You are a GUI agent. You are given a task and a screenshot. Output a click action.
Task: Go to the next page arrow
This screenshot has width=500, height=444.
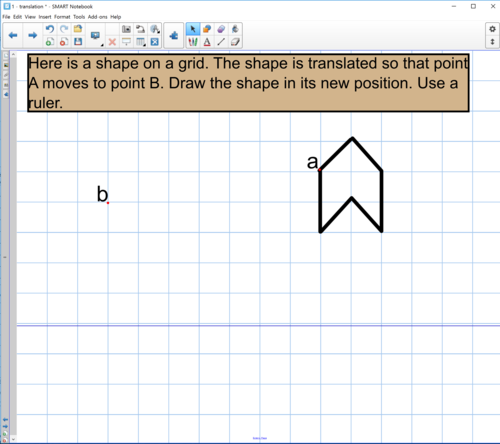[x=32, y=35]
